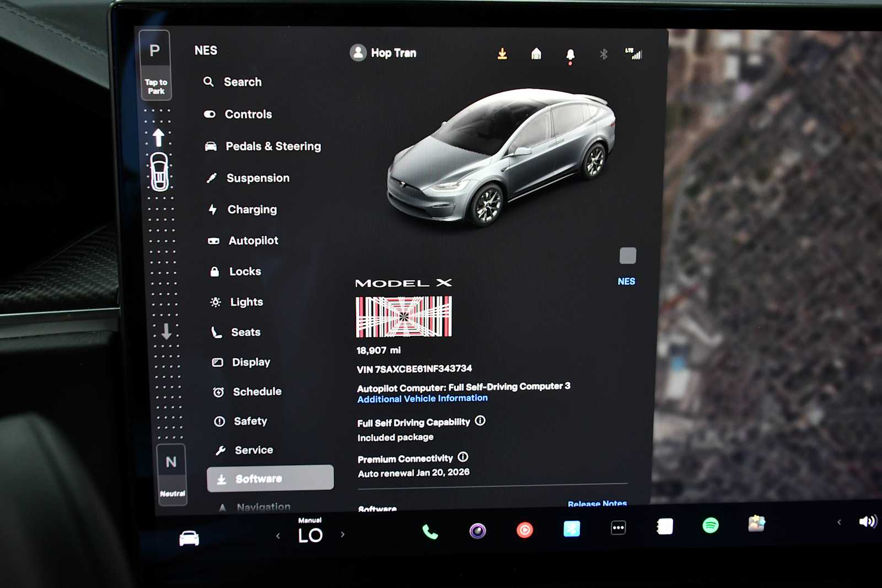Tap the Included package text
The width and height of the screenshot is (882, 588).
(395, 438)
